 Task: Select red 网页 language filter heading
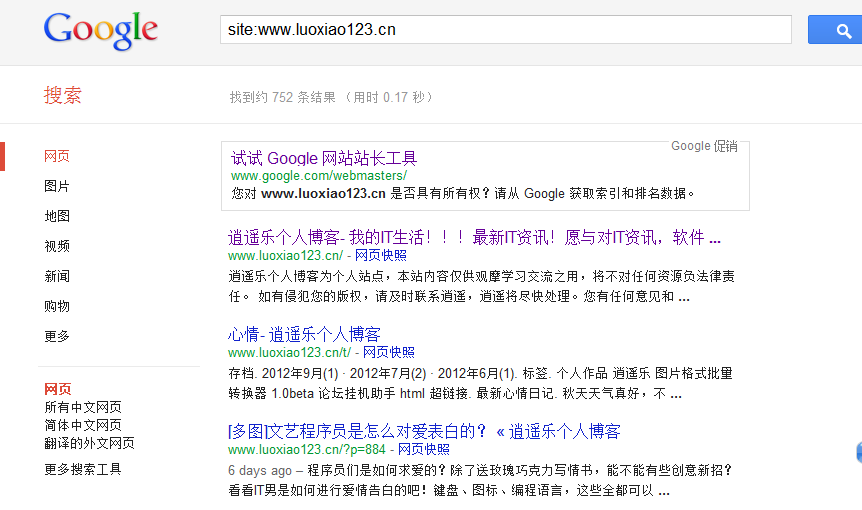(58, 389)
